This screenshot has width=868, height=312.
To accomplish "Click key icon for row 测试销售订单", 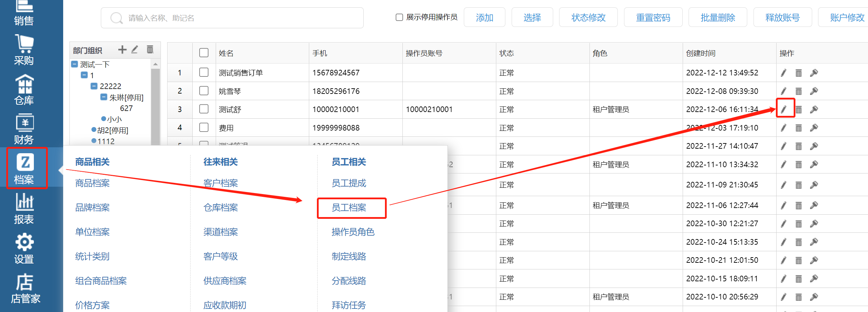I will click(x=814, y=73).
